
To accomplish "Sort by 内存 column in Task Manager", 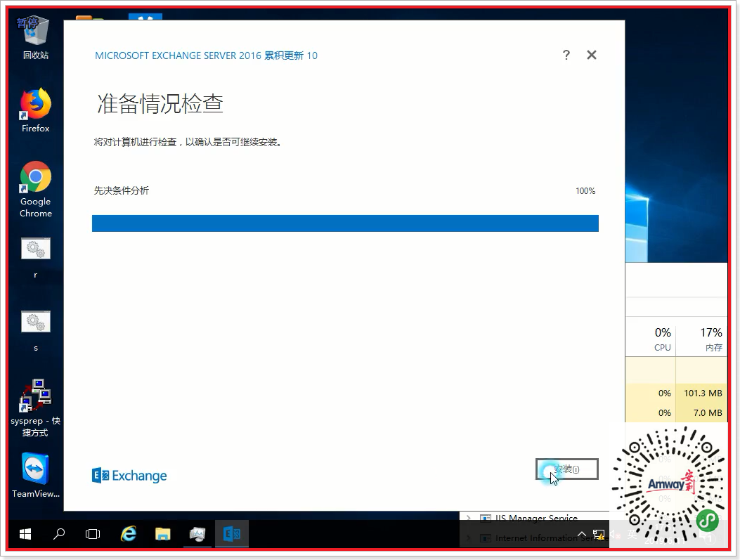I will 702,339.
